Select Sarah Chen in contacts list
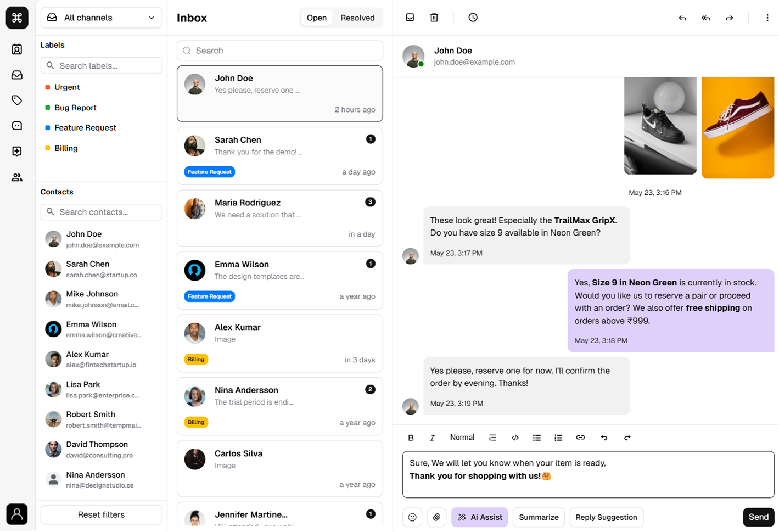This screenshot has height=532, width=779. [x=102, y=269]
